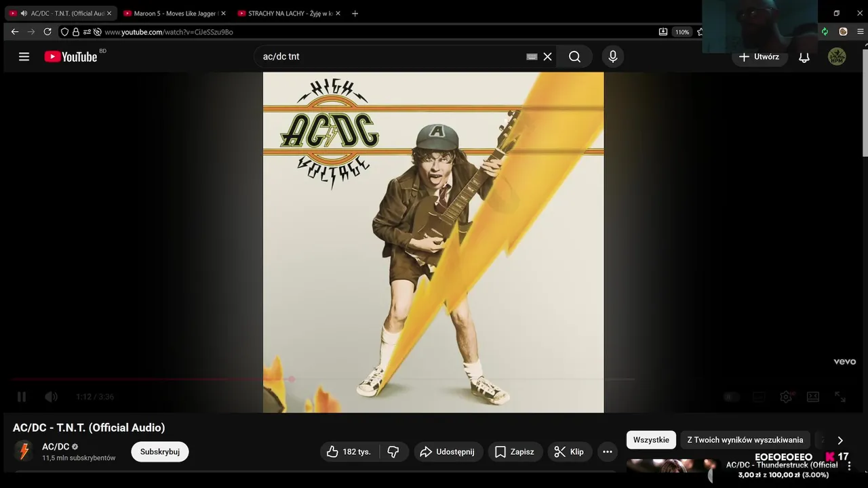Viewport: 868px width, 488px height.
Task: View site security padlock info
Action: tap(75, 32)
